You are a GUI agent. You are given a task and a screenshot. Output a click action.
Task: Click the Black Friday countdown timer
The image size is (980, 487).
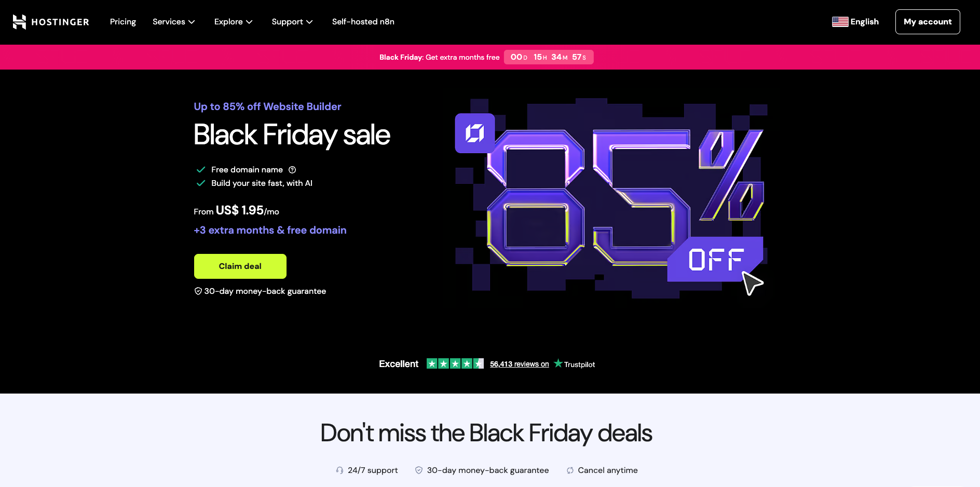[x=548, y=57]
